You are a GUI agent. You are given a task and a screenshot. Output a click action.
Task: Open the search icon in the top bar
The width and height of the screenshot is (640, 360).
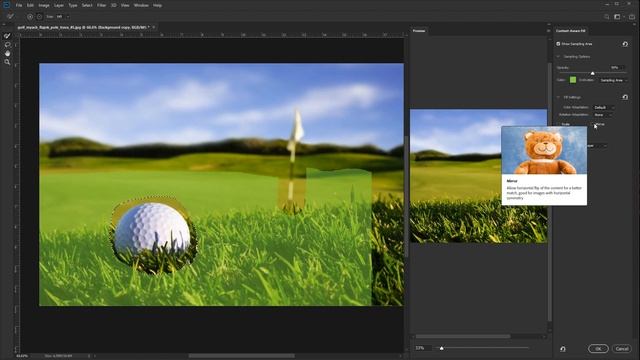click(607, 17)
